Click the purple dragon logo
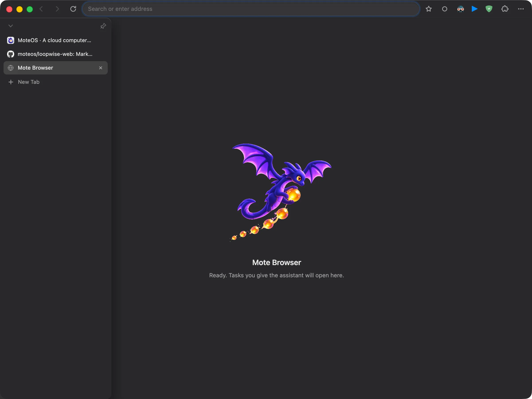The width and height of the screenshot is (532, 399). pos(281,192)
